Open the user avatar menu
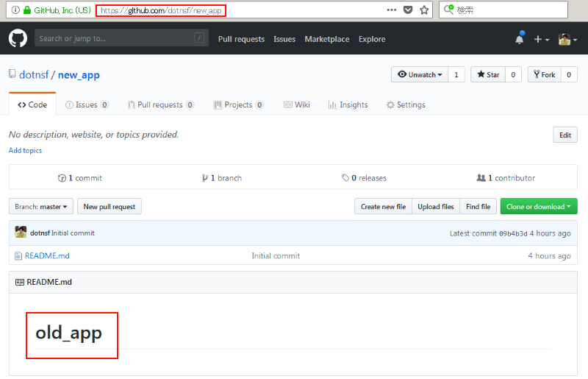The width and height of the screenshot is (588, 379). coord(567,39)
